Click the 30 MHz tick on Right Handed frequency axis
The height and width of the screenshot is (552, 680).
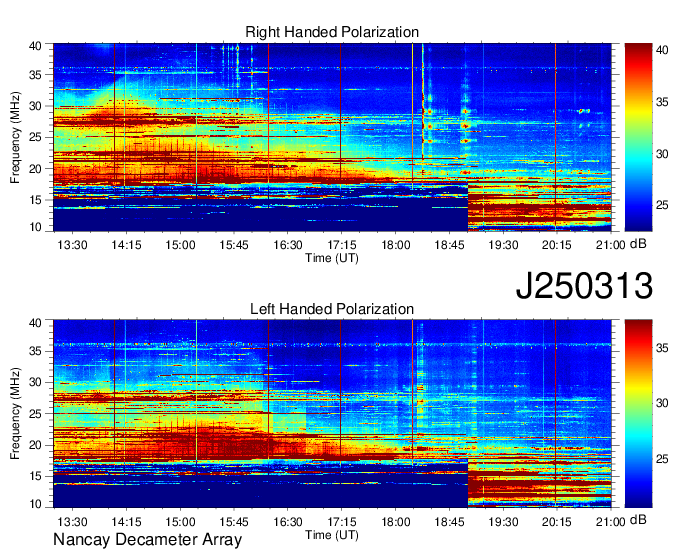pyautogui.click(x=35, y=106)
